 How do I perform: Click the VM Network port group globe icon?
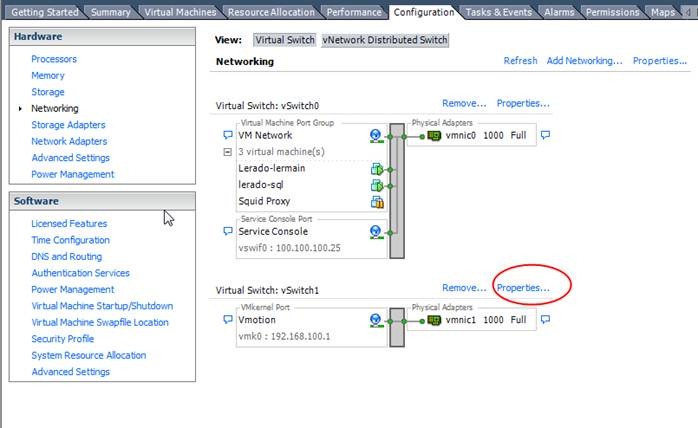376,136
